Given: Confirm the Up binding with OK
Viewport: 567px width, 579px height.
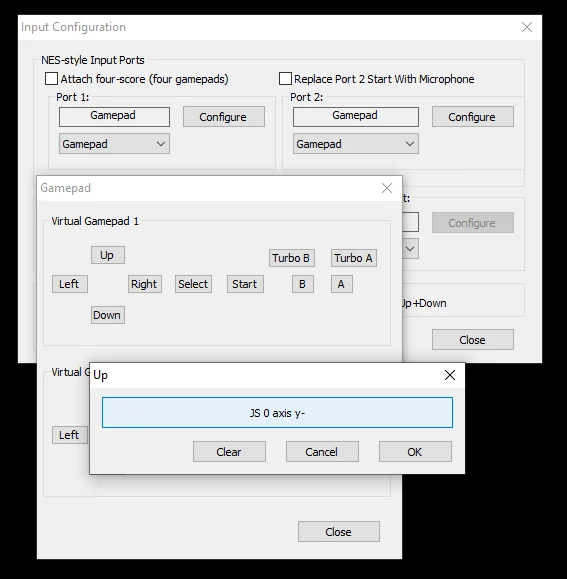Looking at the screenshot, I should tap(415, 451).
